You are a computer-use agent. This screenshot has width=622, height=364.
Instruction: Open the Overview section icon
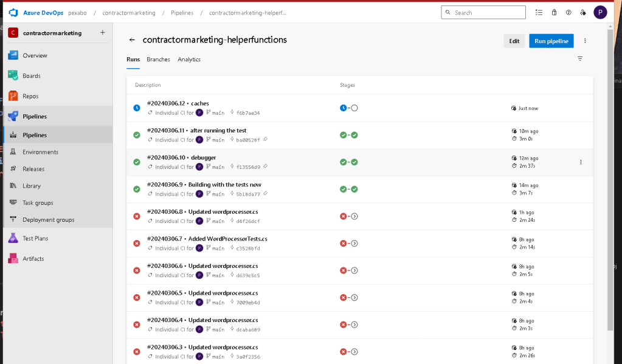pos(13,55)
